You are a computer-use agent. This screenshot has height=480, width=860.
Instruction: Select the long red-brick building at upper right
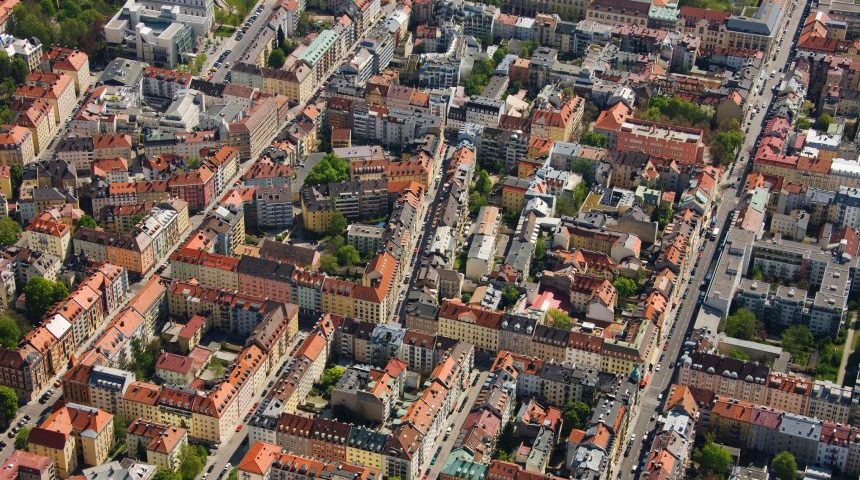(x=658, y=140)
